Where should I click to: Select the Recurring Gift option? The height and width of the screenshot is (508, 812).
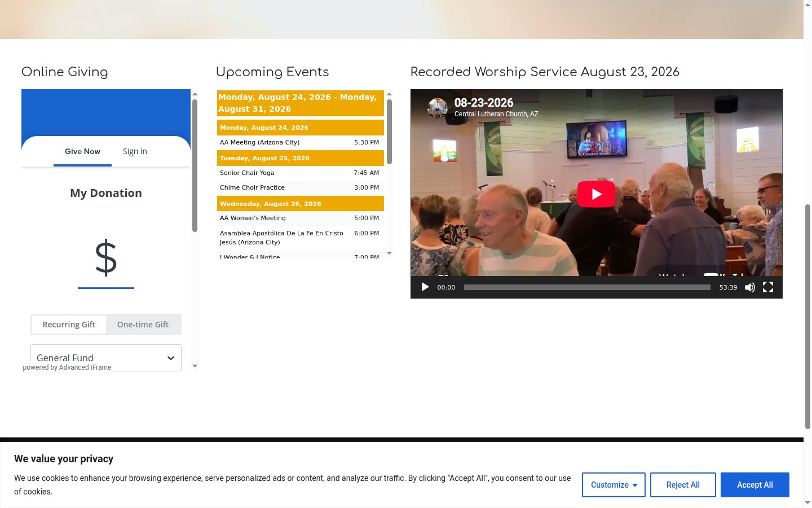[69, 325]
